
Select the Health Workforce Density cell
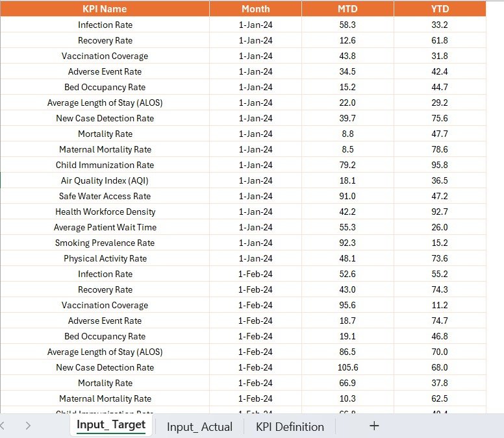tap(105, 212)
